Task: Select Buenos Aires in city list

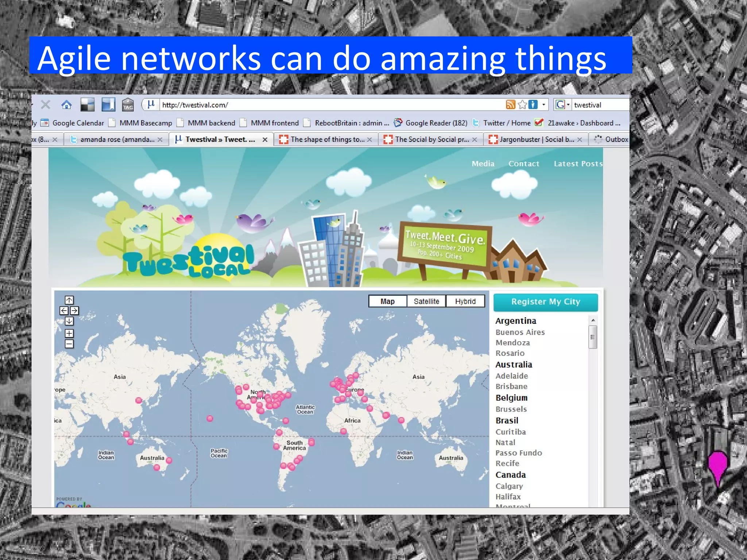Action: tap(520, 332)
